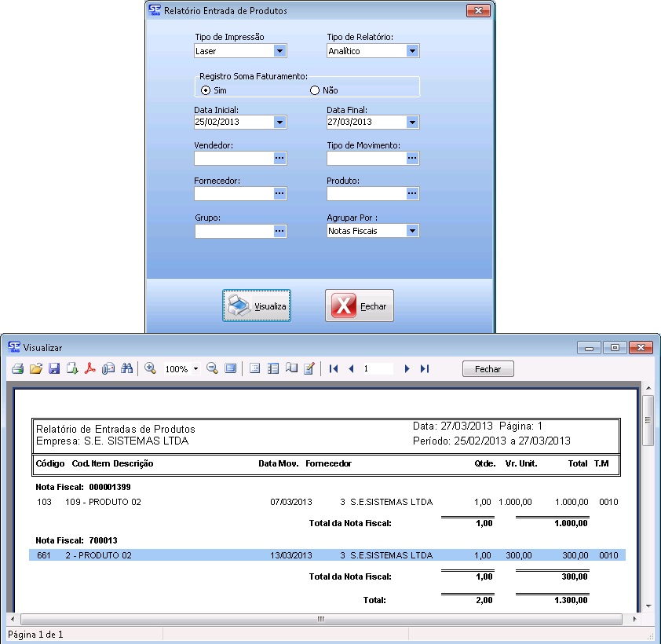Save report with the floppy disk icon
Screen dimensions: 661x644
tap(54, 368)
